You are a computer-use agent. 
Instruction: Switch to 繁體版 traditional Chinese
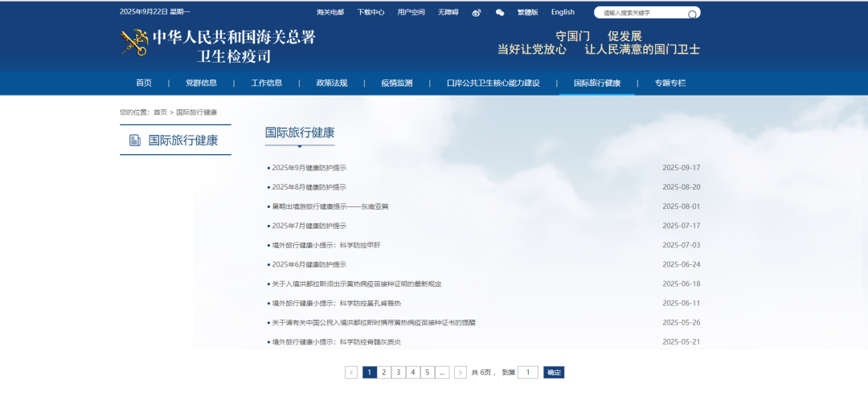tap(527, 12)
